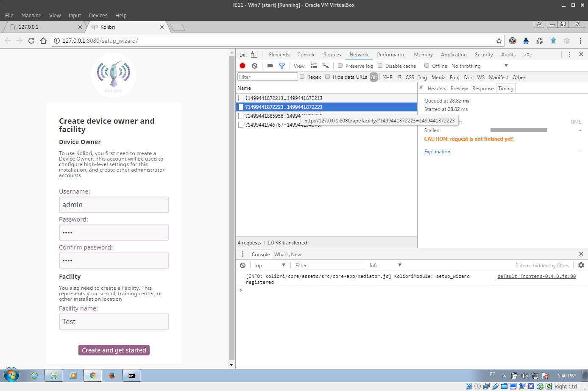Reload the page
The image size is (588, 391).
(31, 41)
